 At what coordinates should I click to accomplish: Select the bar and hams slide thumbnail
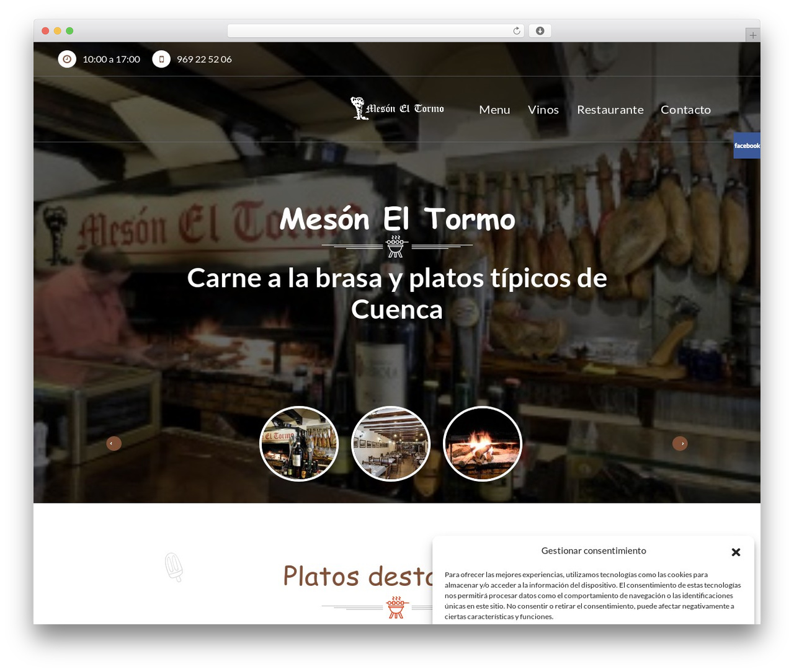click(x=299, y=443)
